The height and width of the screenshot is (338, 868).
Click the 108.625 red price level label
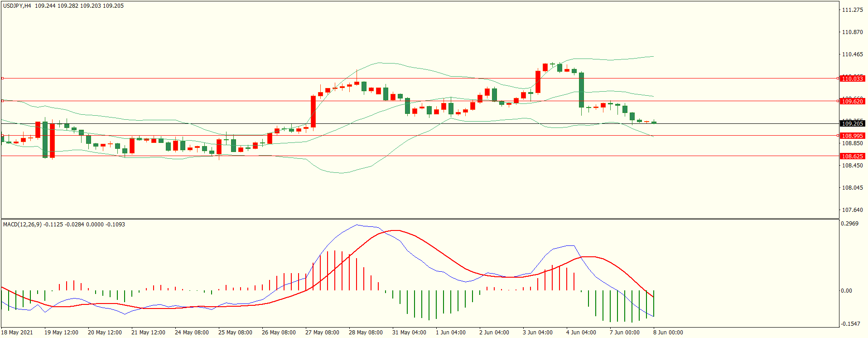coord(852,156)
